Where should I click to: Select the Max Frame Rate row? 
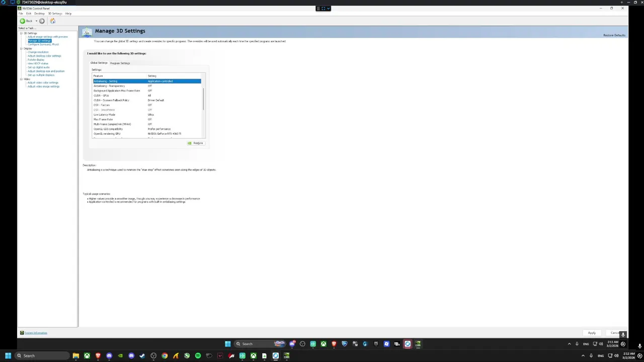pos(147,119)
